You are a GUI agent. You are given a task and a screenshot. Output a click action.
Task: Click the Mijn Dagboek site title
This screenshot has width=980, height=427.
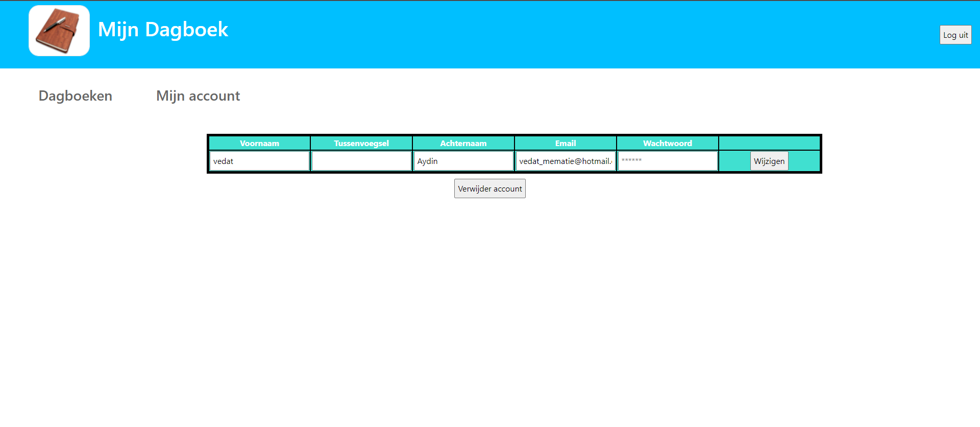163,30
